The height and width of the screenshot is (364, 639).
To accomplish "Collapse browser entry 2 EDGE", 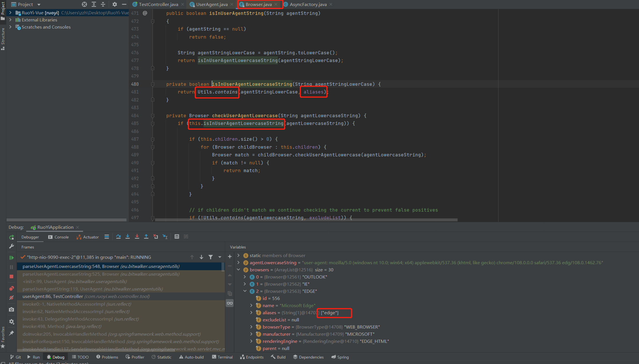I will tap(245, 291).
